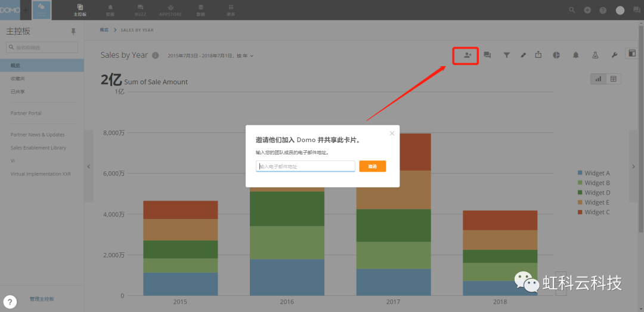This screenshot has height=312, width=644.
Task: Click the 概览 breadcrumb link
Action: [104, 30]
